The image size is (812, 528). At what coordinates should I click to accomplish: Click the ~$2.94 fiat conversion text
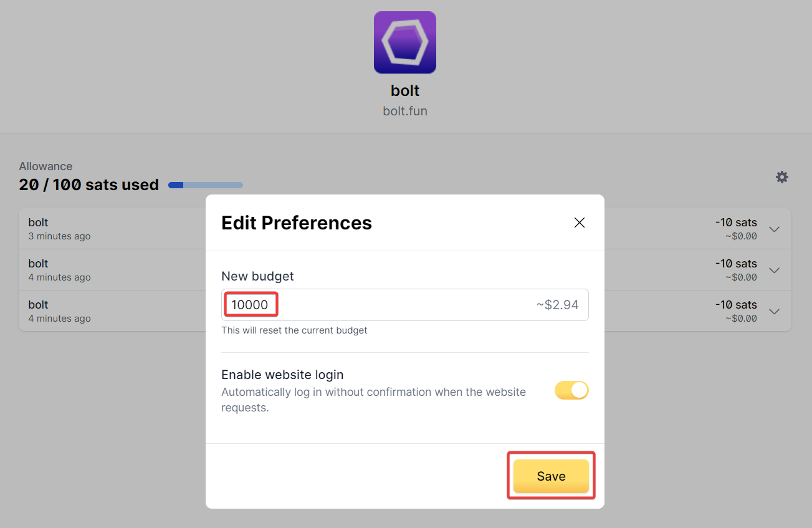pyautogui.click(x=557, y=305)
